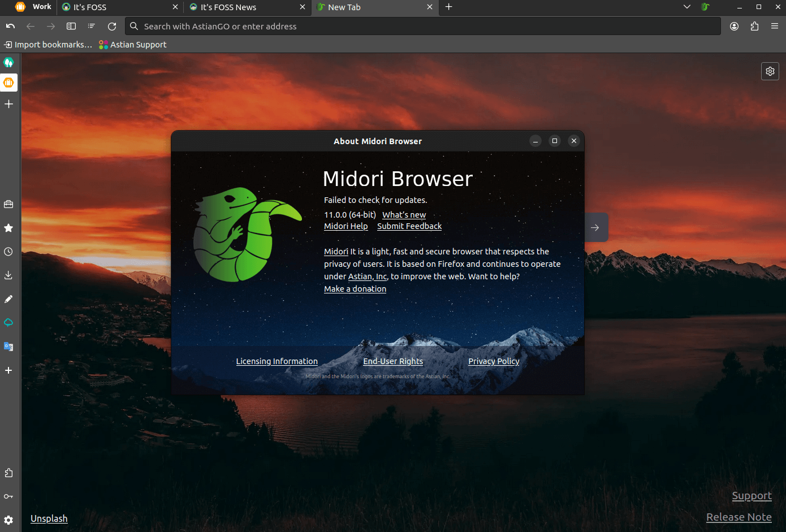
Task: Open the password manager key icon
Action: (x=8, y=496)
